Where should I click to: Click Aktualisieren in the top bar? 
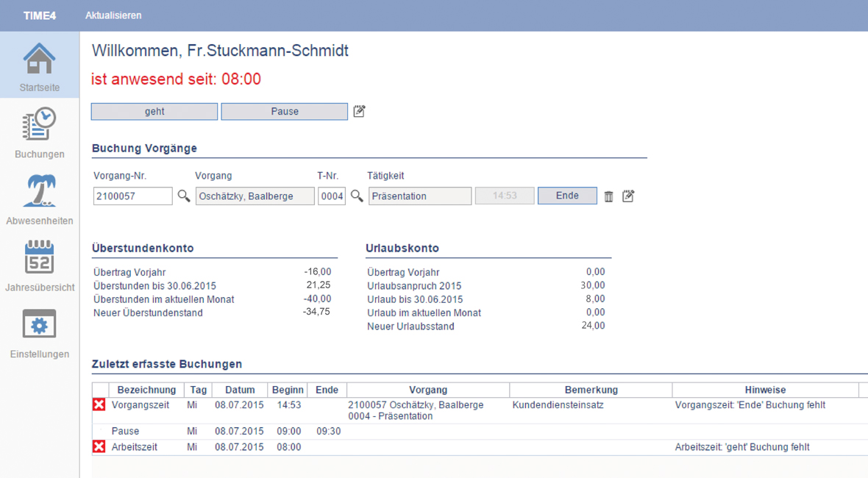[x=113, y=15]
